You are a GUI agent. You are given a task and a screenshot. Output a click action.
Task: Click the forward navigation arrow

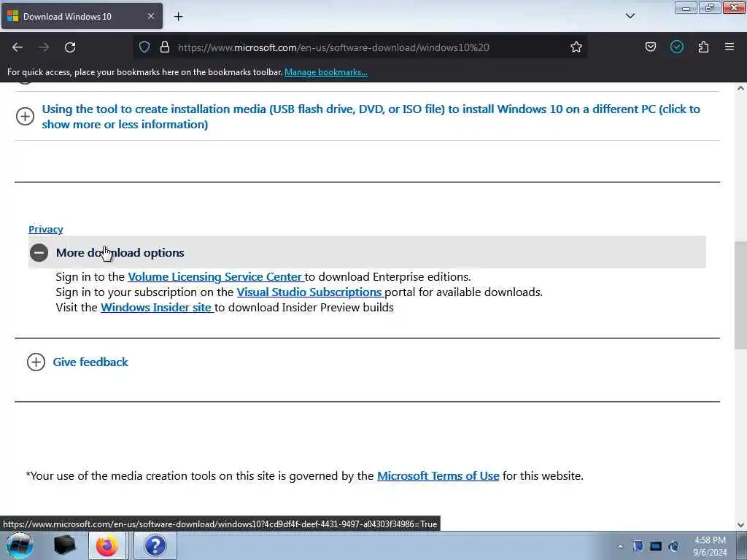pos(44,47)
